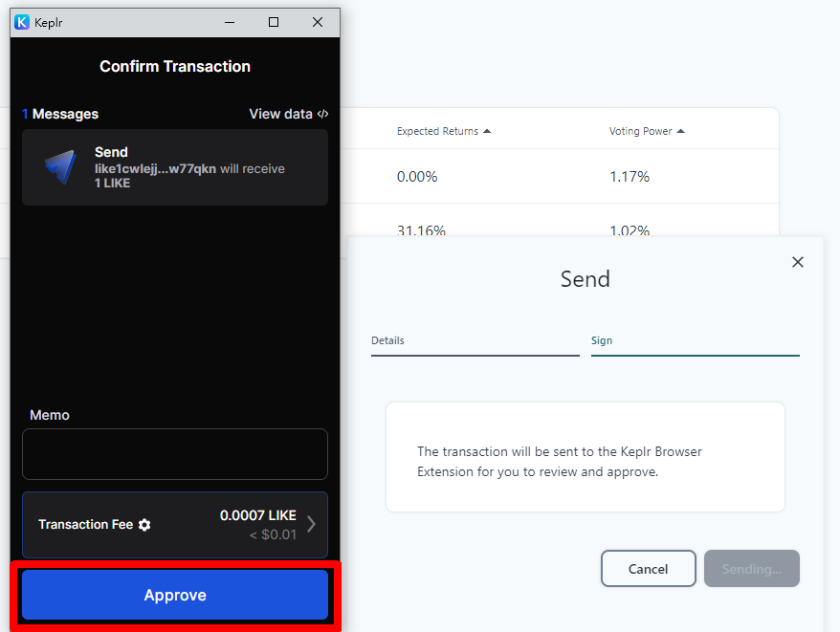Select the 1.17% voting power value

pos(630,177)
